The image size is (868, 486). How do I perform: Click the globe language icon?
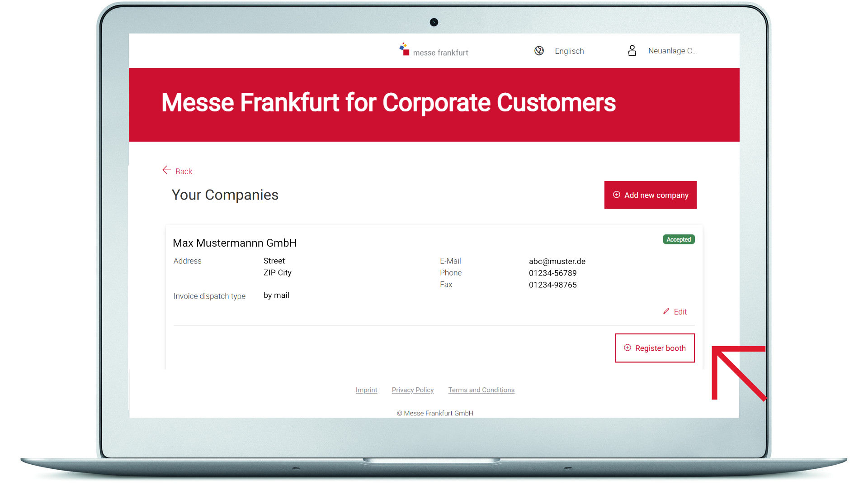[539, 51]
